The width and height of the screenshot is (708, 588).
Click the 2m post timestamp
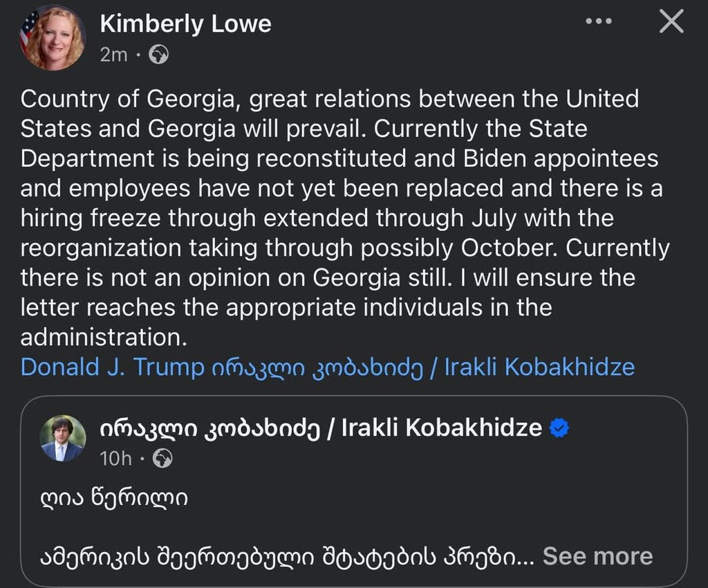[x=113, y=55]
